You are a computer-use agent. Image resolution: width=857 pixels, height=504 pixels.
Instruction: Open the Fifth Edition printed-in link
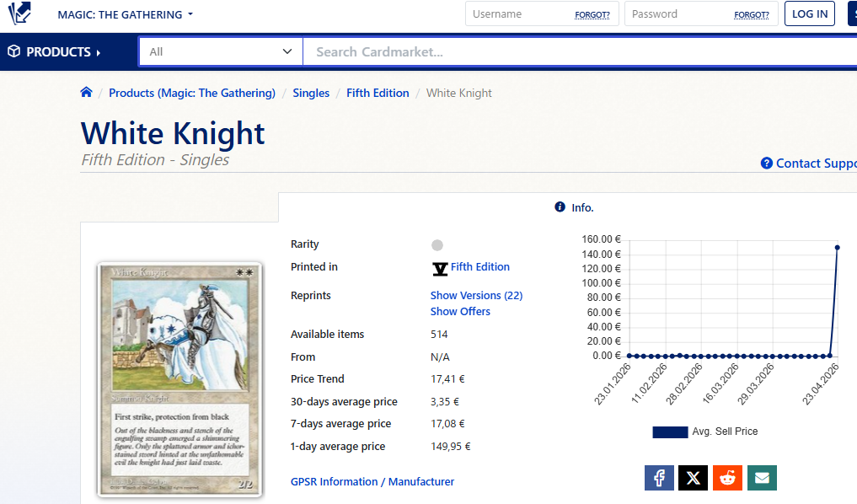(x=479, y=267)
